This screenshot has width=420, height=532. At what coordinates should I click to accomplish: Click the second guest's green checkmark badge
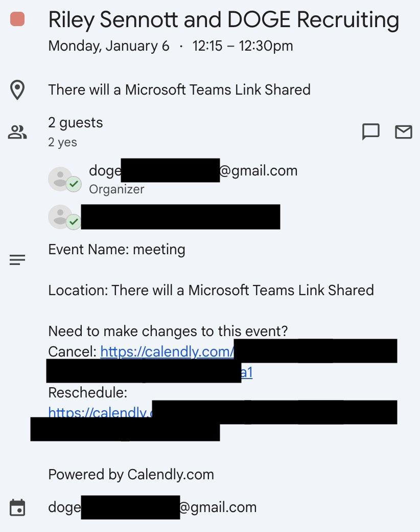[74, 221]
